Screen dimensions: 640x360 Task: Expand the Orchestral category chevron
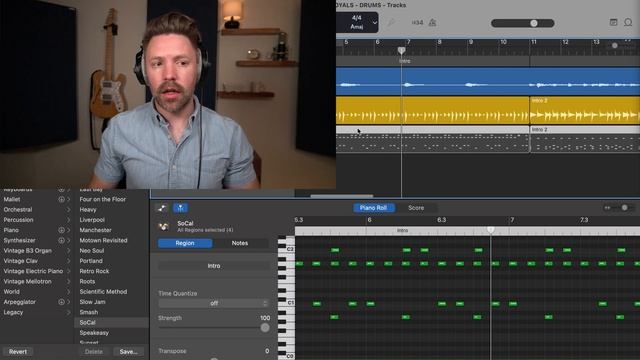pos(69,209)
